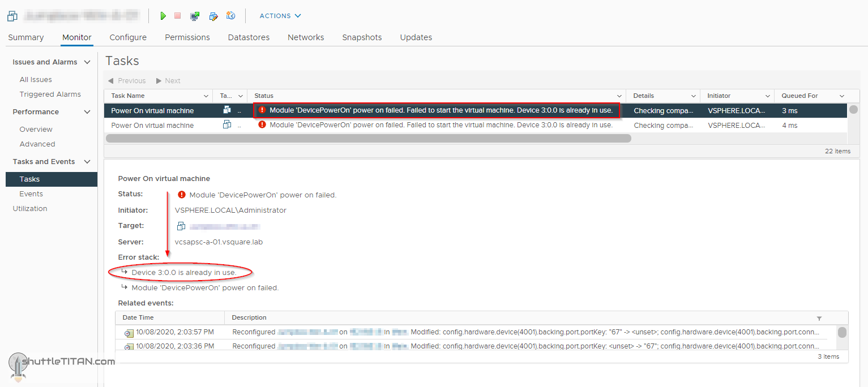Select the second Power On virtual machine row
Screen dimensions: 868x387
point(152,126)
